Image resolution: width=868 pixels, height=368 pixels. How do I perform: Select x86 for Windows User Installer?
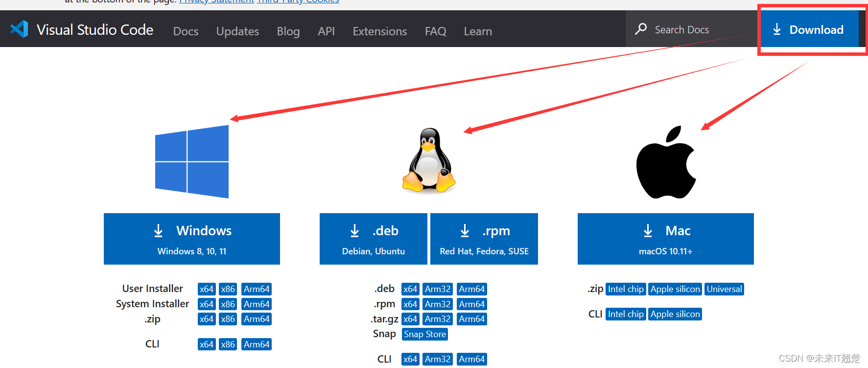tap(228, 289)
